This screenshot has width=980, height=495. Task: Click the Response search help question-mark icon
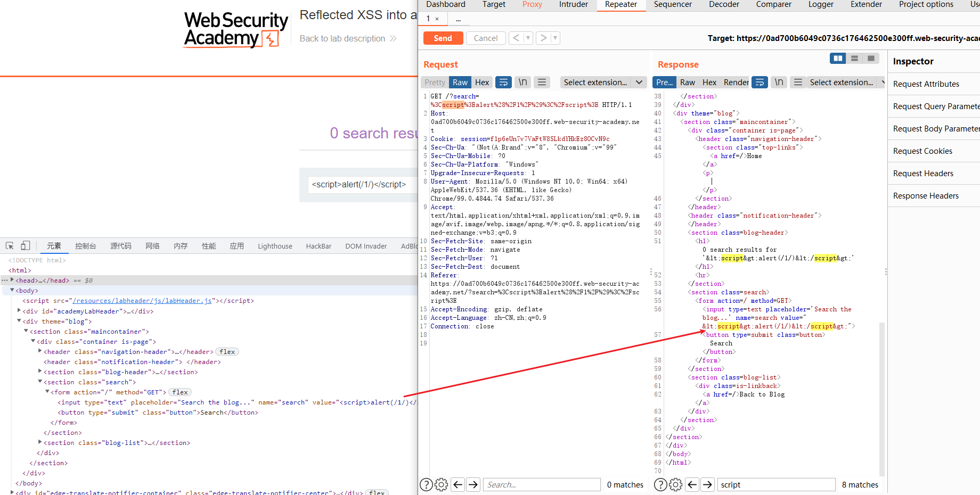click(660, 484)
